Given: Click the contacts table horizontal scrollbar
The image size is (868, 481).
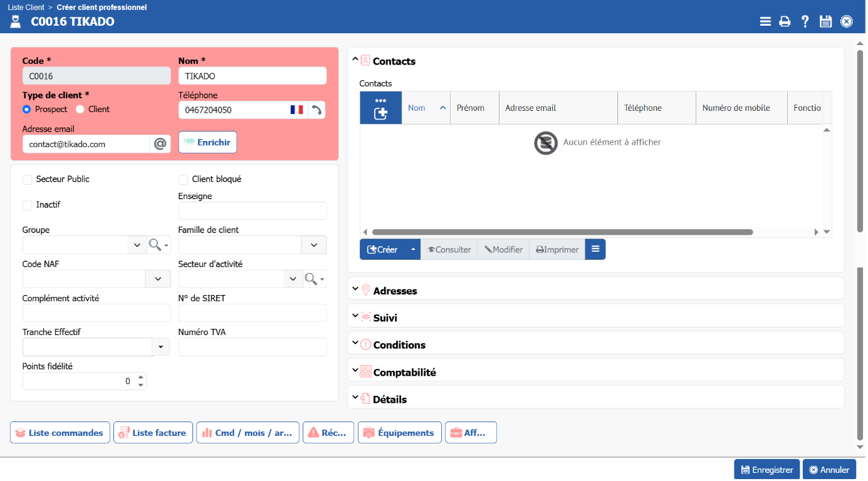Looking at the screenshot, I should [x=562, y=232].
